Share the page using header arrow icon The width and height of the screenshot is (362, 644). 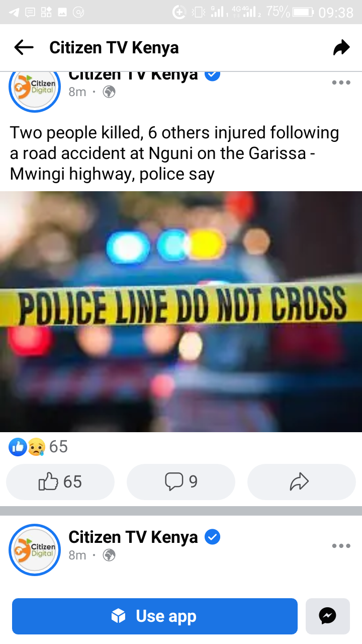(341, 48)
